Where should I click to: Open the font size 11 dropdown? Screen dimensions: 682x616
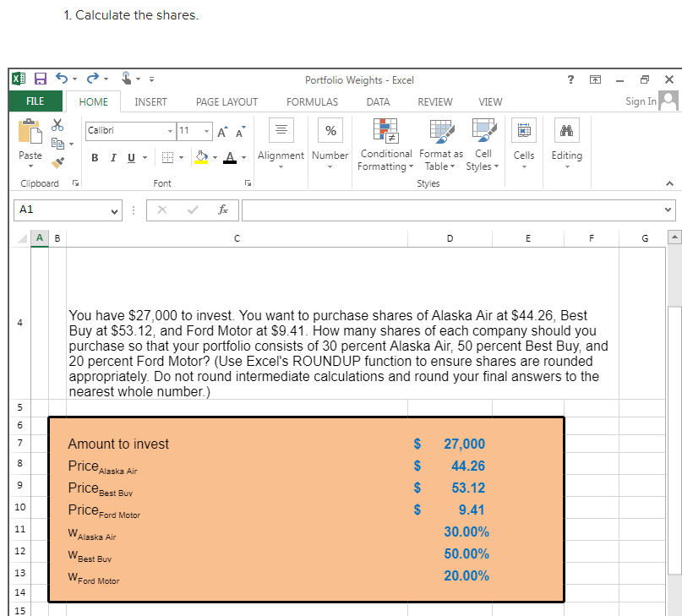(x=206, y=131)
